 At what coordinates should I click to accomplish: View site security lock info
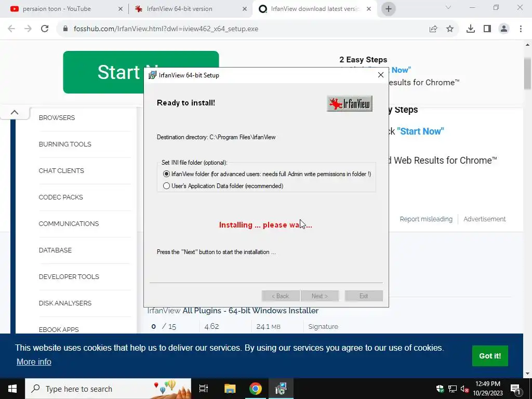pyautogui.click(x=65, y=29)
